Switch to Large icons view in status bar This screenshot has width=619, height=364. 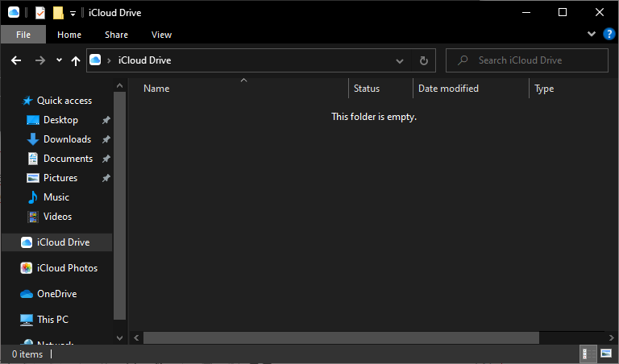(x=605, y=354)
